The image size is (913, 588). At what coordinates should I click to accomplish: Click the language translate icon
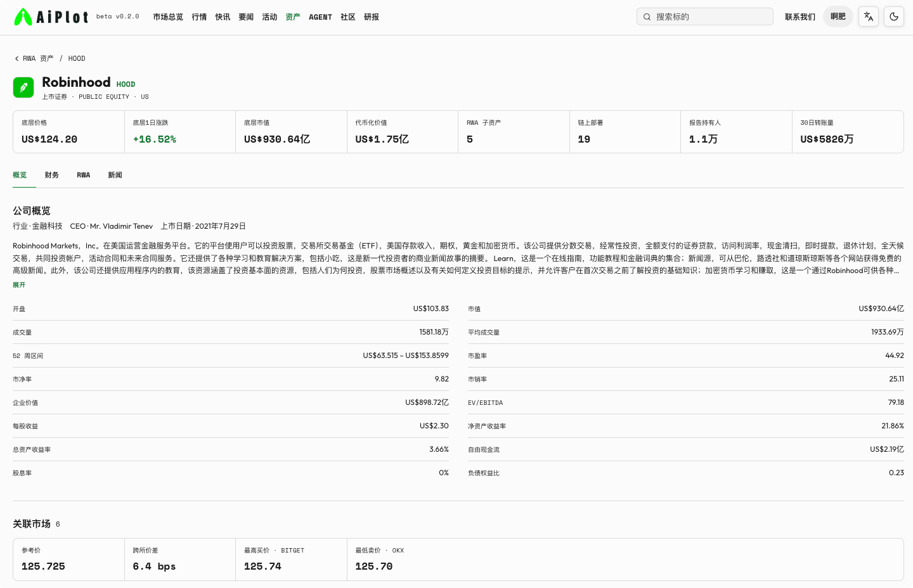tap(869, 16)
